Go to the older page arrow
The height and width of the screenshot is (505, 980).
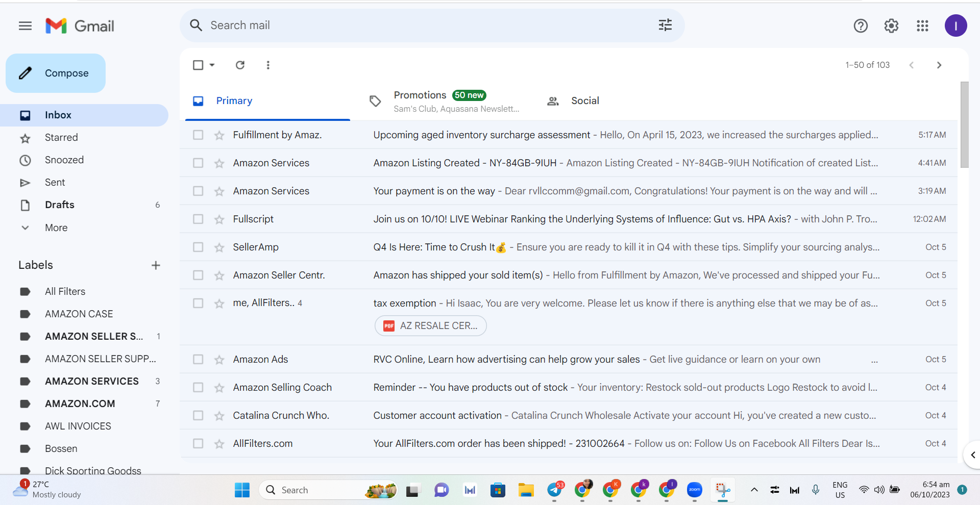pos(939,65)
